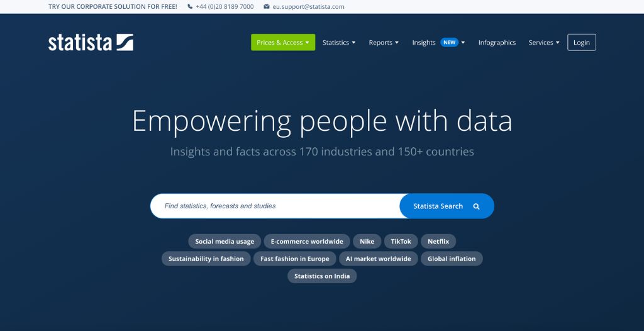
Task: Select the Netflix topic chip
Action: pyautogui.click(x=438, y=242)
